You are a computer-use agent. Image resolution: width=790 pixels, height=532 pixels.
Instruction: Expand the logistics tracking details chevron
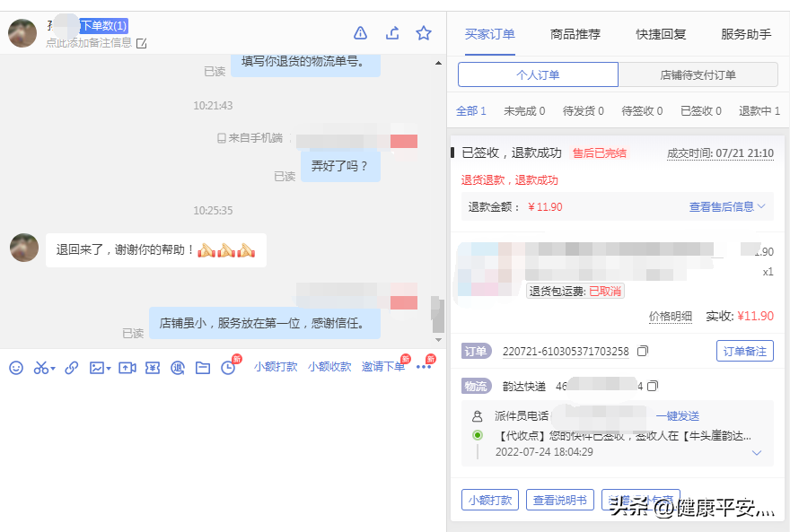pos(757,453)
